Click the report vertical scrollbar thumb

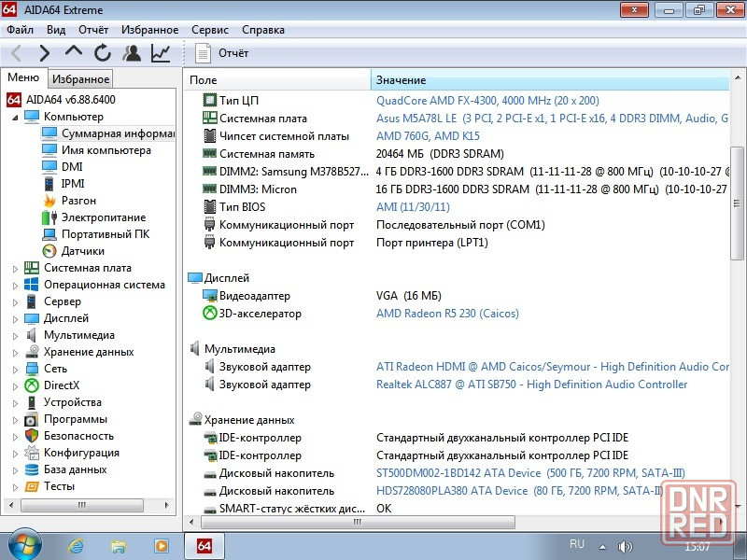[737, 203]
